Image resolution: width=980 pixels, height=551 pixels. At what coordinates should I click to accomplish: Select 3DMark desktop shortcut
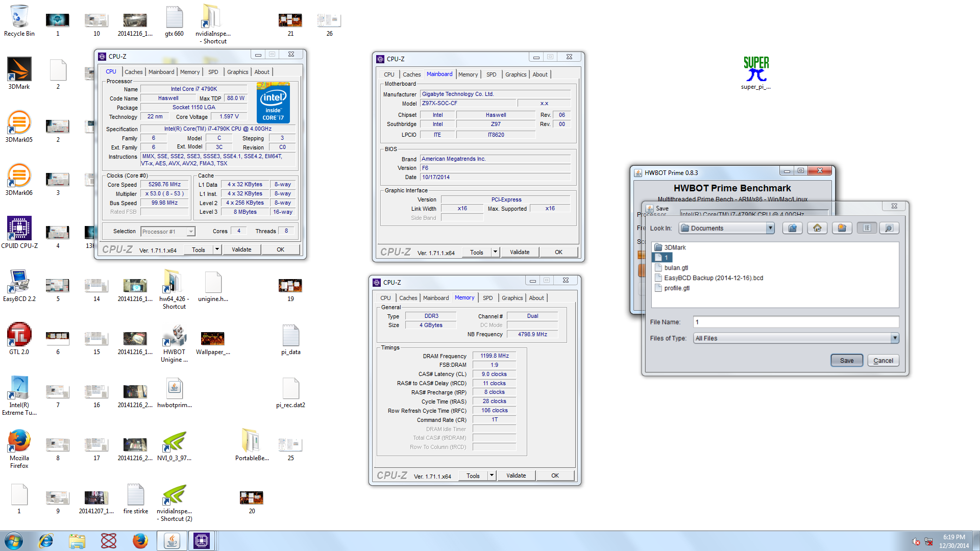pos(19,74)
